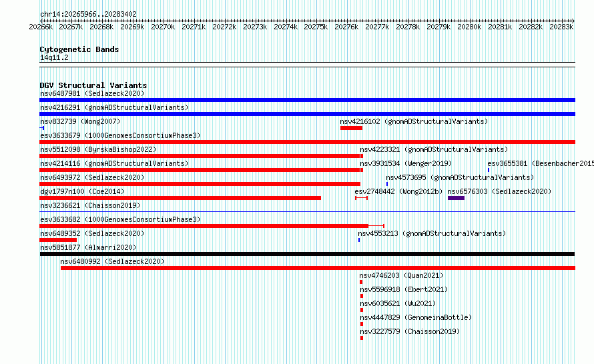Click the nsv4223321 gnomAD variant label

point(434,149)
